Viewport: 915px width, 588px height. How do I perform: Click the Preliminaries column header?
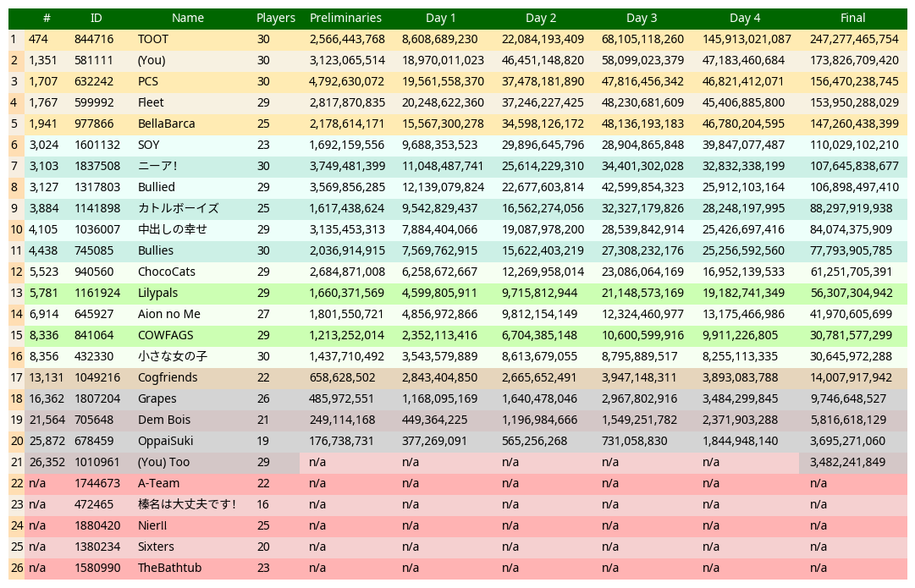point(345,18)
